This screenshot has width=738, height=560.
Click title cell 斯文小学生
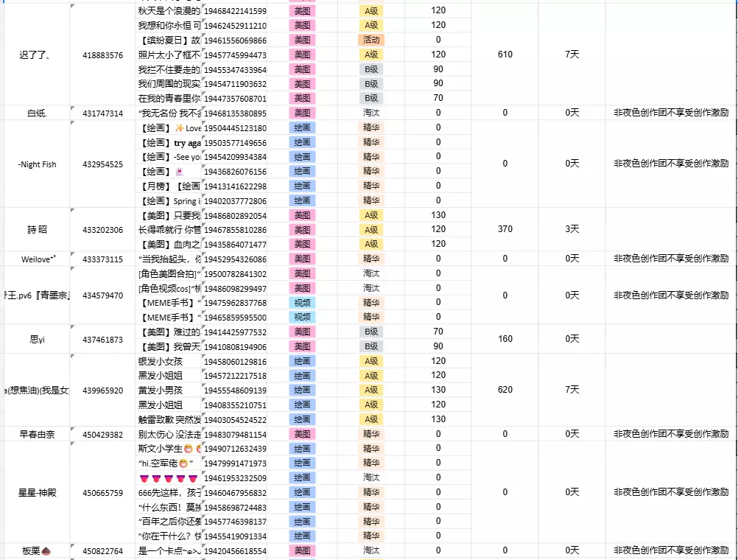point(169,449)
